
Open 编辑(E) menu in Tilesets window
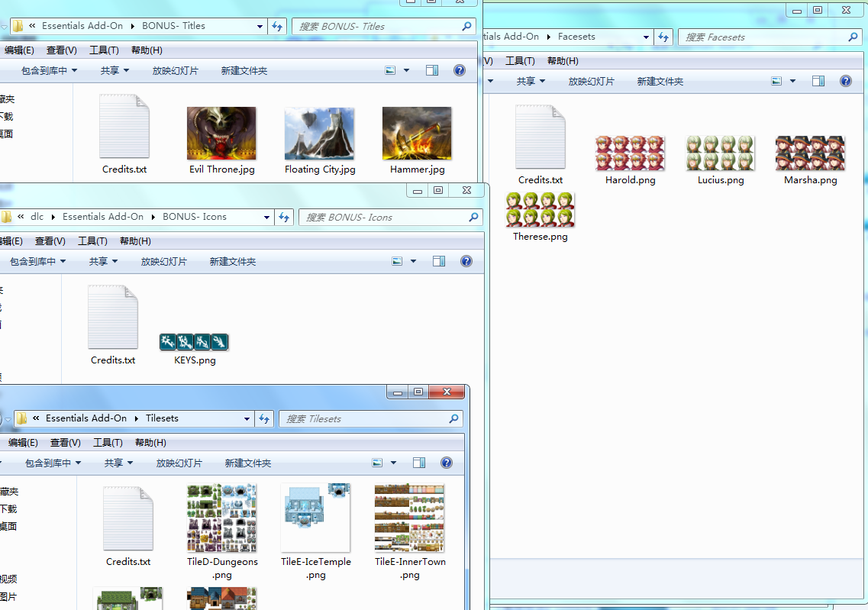coord(23,443)
